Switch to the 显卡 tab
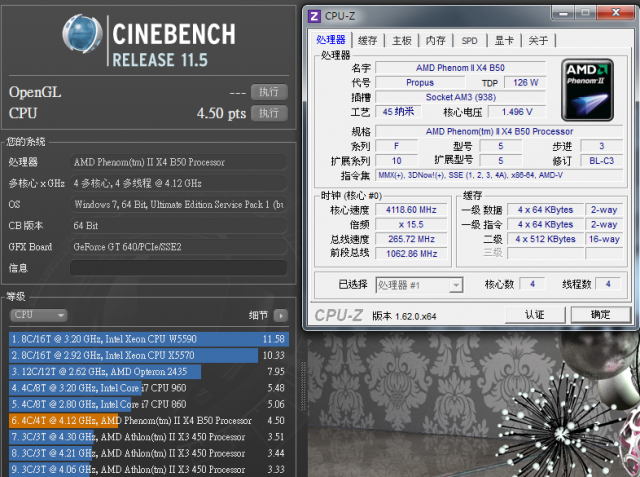 504,40
